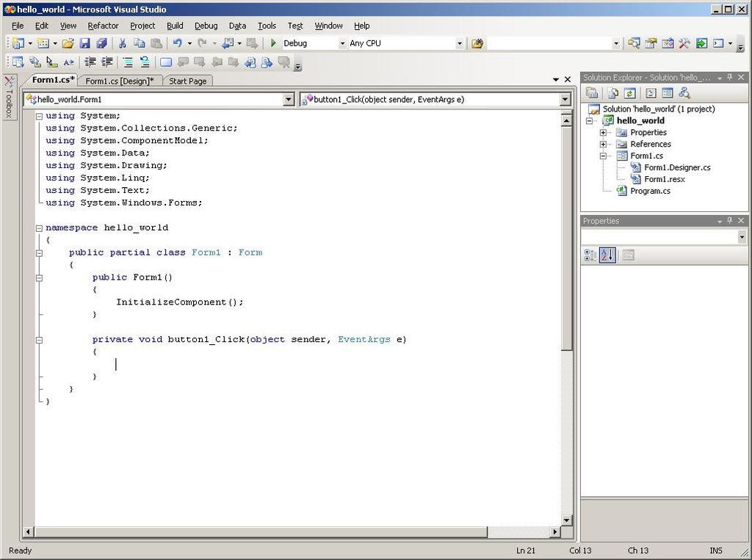Decrease line indent in text editor toolbar
The height and width of the screenshot is (560, 752).
90,62
